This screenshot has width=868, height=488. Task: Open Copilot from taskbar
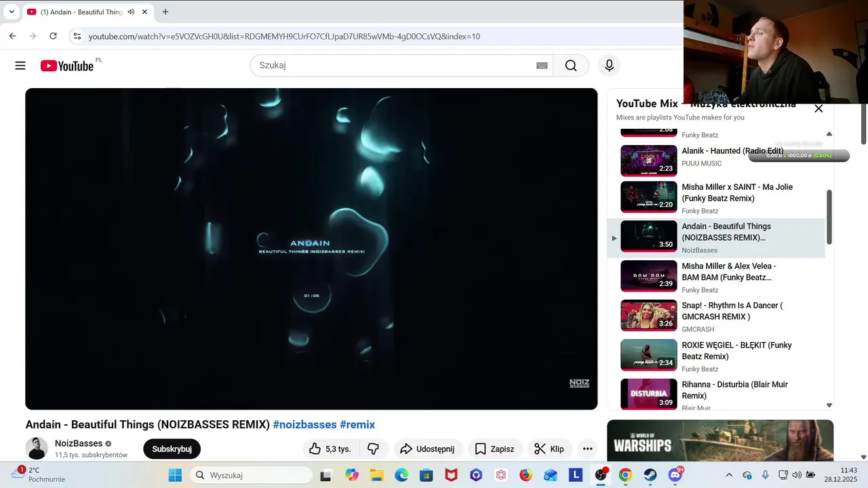351,475
